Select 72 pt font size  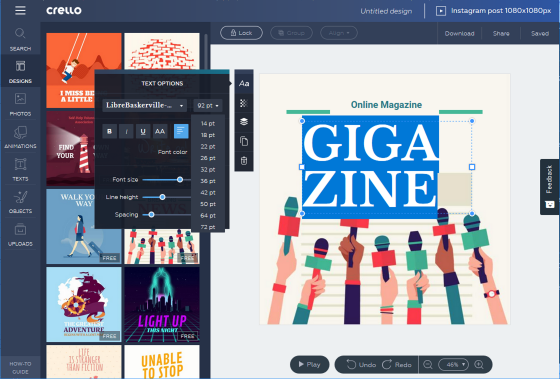[208, 227]
